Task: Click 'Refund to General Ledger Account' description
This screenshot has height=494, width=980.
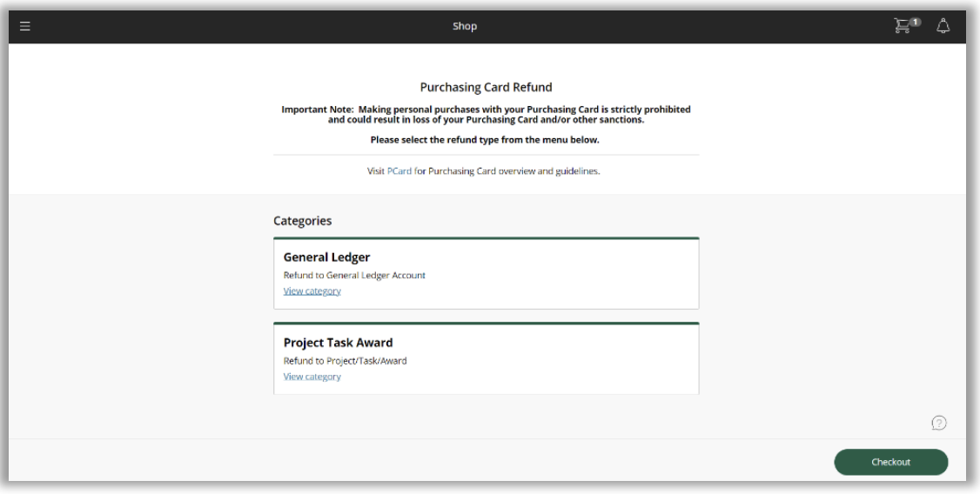Action: pyautogui.click(x=354, y=276)
